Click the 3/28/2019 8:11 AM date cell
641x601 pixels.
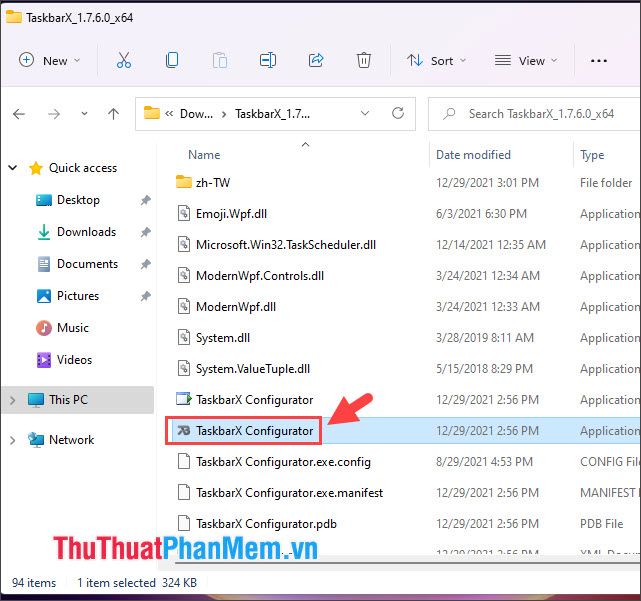(x=484, y=337)
